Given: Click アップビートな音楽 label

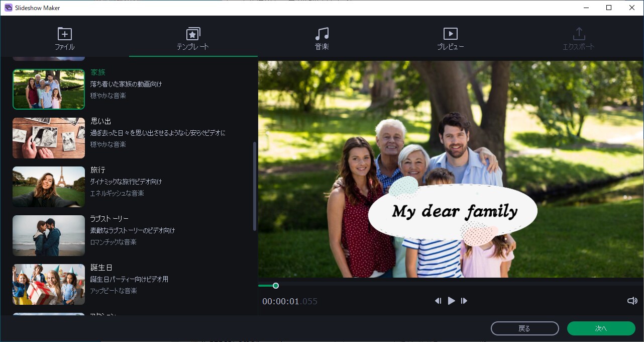Looking at the screenshot, I should (114, 291).
